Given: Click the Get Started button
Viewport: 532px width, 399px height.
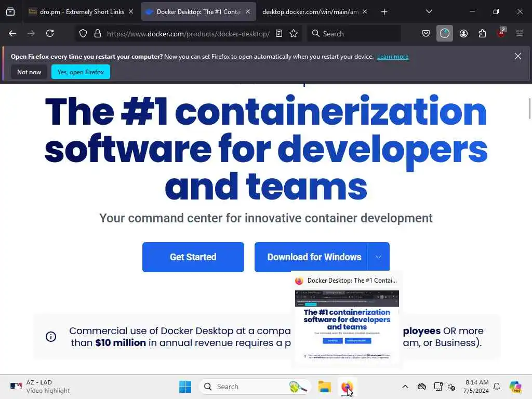Looking at the screenshot, I should 193,257.
